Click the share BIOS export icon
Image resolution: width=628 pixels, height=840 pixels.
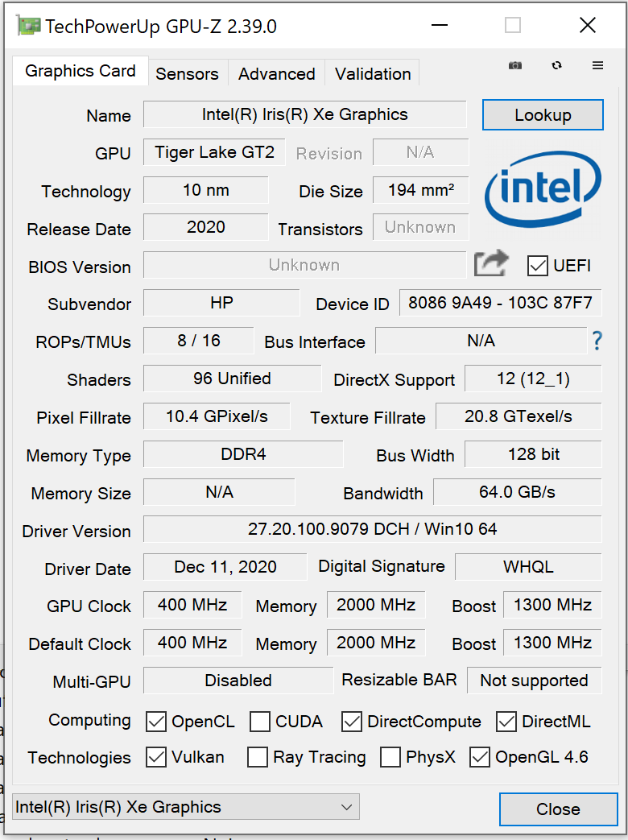tap(491, 263)
